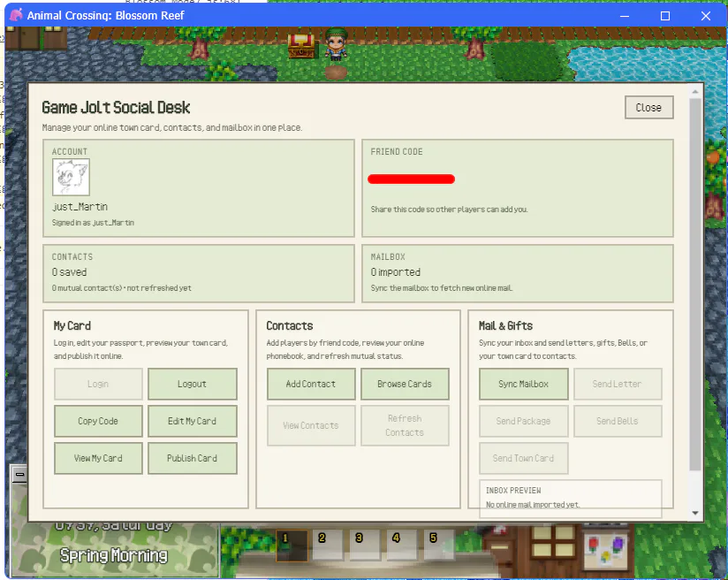Click the just_Martin avatar image
The height and width of the screenshot is (580, 728).
click(x=71, y=177)
